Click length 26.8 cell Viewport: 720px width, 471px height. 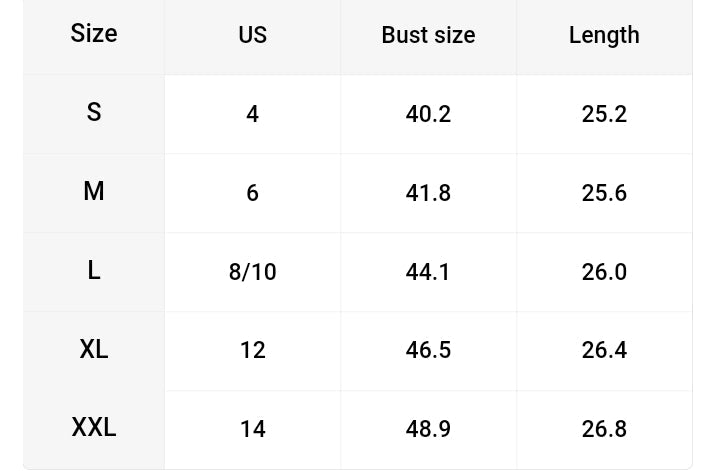pos(604,430)
